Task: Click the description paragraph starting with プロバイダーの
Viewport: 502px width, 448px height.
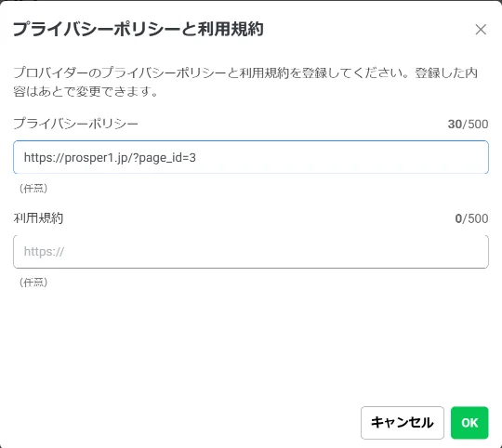Action: pyautogui.click(x=245, y=82)
